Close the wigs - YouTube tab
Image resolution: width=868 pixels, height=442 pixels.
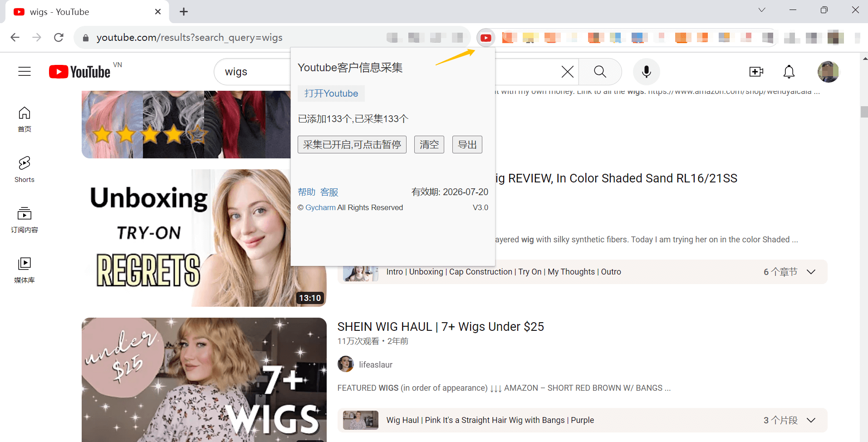coord(158,12)
